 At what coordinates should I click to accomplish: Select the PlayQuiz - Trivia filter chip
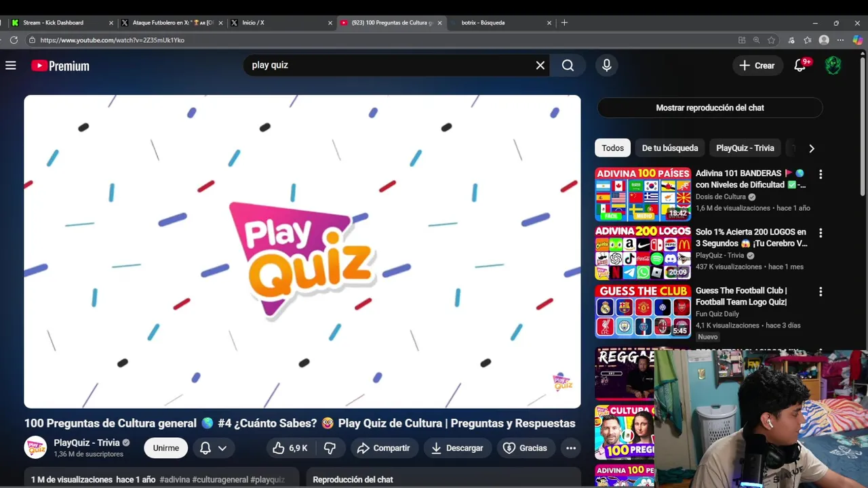(x=745, y=148)
